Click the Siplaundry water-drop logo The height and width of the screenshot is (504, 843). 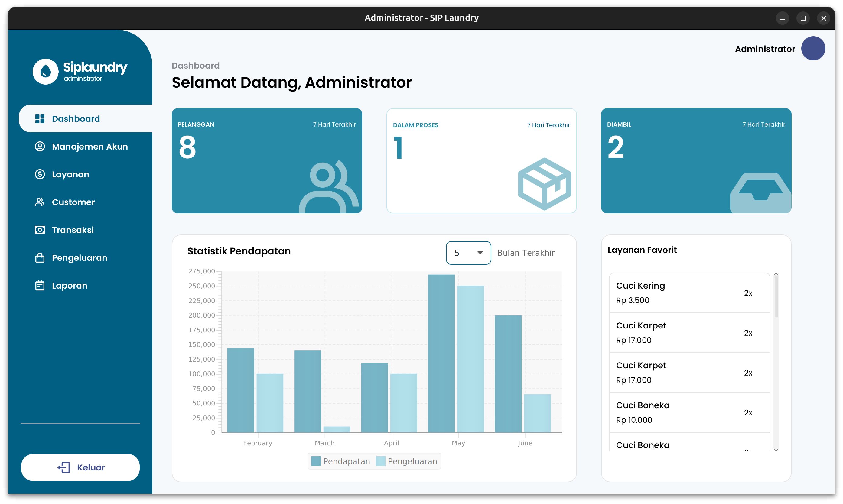coord(46,71)
